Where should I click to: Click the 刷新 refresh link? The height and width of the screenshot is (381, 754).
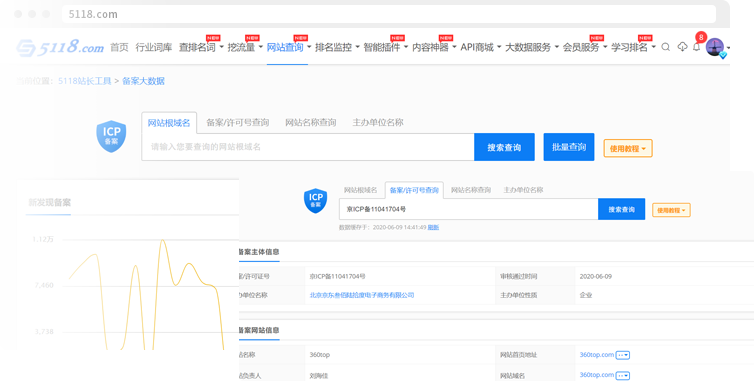(433, 228)
